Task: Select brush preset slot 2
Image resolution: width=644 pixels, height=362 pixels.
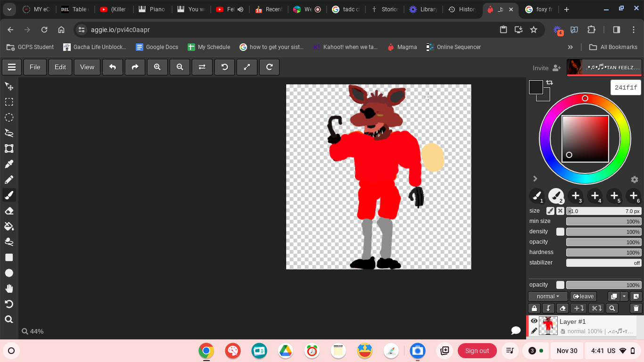Action: click(x=556, y=196)
